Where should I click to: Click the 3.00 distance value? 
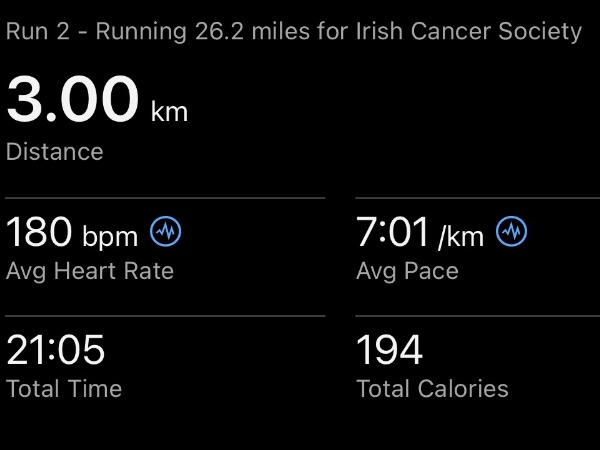coord(72,100)
